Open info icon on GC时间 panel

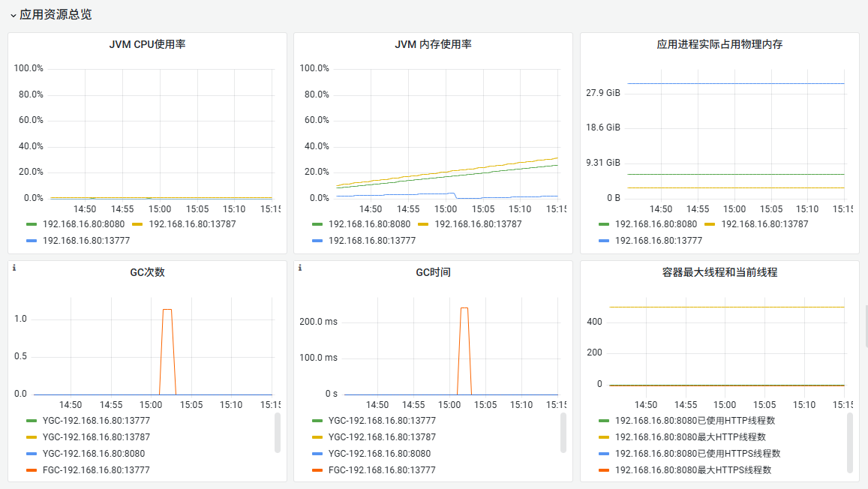point(300,268)
